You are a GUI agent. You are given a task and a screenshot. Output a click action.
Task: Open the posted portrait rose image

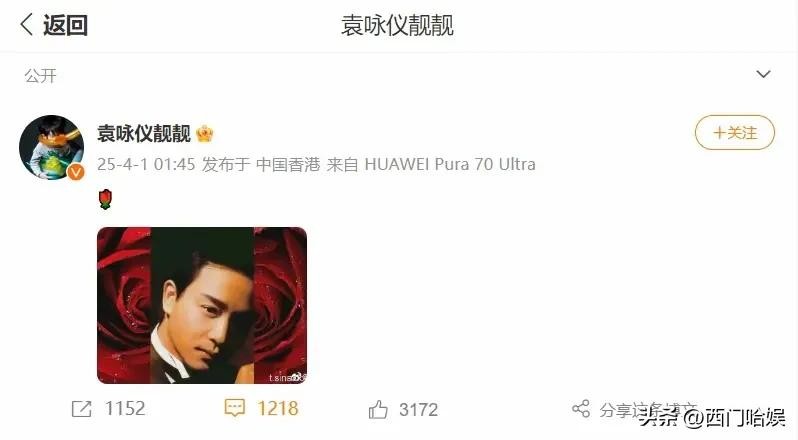point(202,305)
